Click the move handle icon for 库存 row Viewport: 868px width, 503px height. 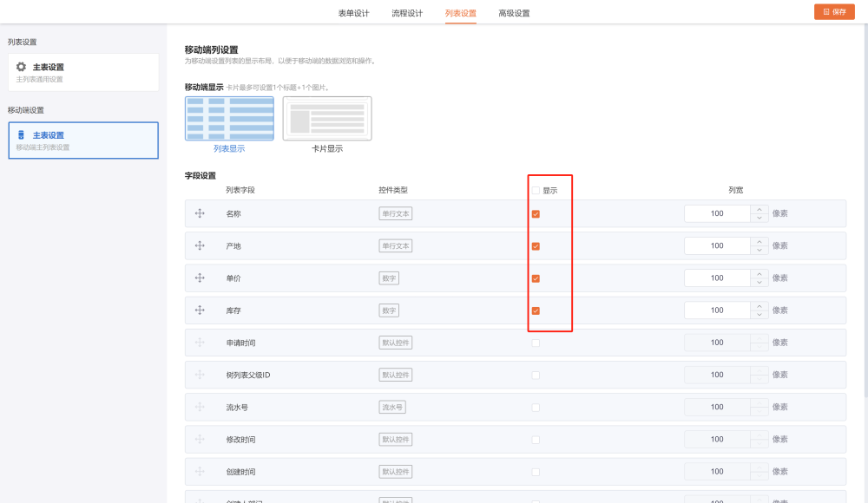tap(200, 310)
